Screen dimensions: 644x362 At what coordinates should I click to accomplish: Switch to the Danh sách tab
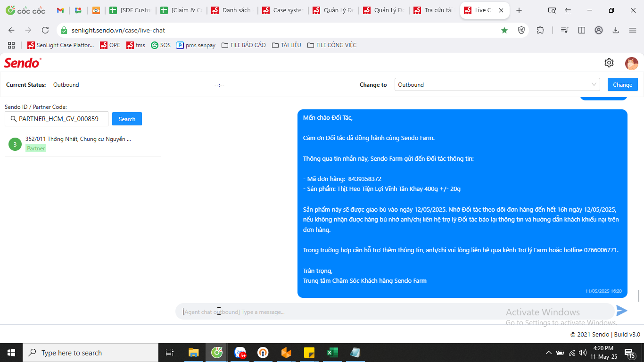tap(232, 10)
